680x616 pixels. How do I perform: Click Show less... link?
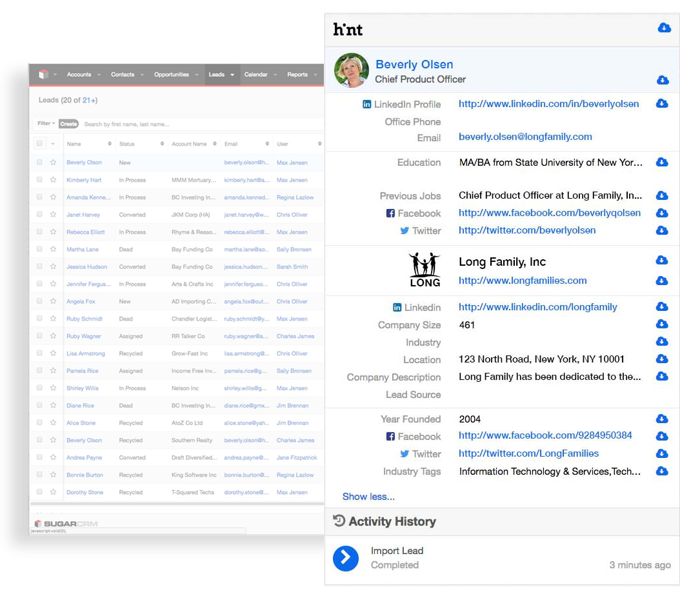(x=368, y=497)
